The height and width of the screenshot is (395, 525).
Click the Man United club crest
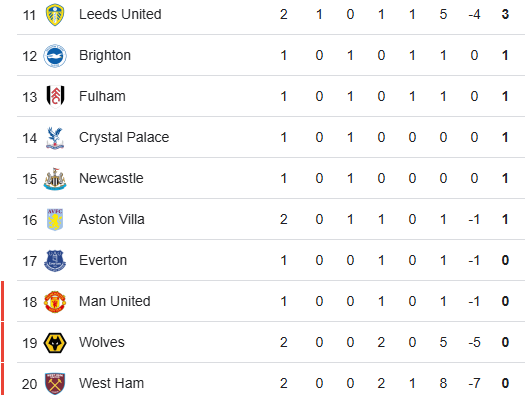tap(55, 302)
